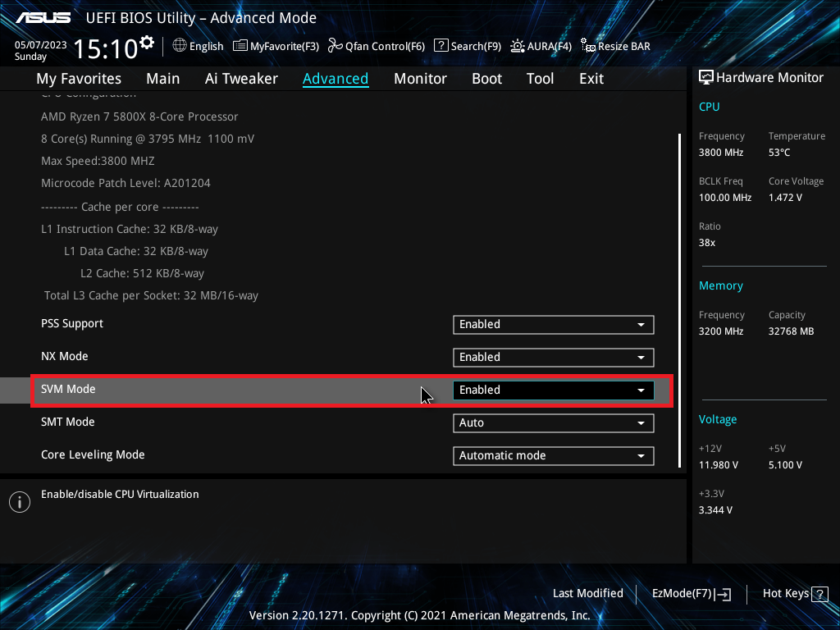Click Max Speed:3800 MHZ text
This screenshot has width=840, height=630.
click(x=98, y=162)
